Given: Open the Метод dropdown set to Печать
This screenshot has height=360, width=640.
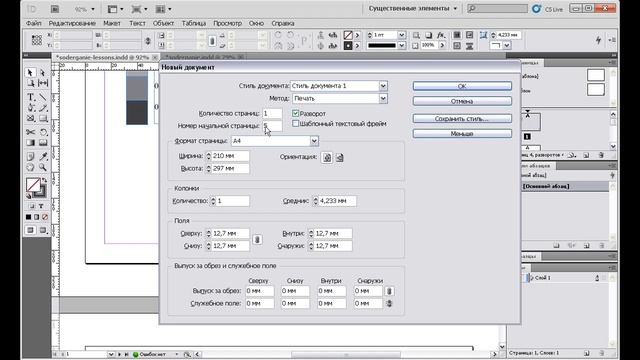Looking at the screenshot, I should click(383, 98).
